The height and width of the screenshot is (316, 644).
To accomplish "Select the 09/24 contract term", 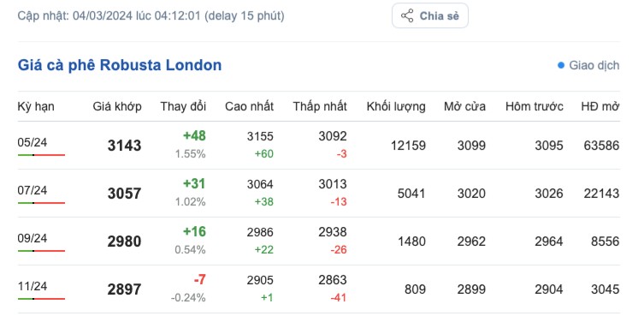I will pos(32,238).
